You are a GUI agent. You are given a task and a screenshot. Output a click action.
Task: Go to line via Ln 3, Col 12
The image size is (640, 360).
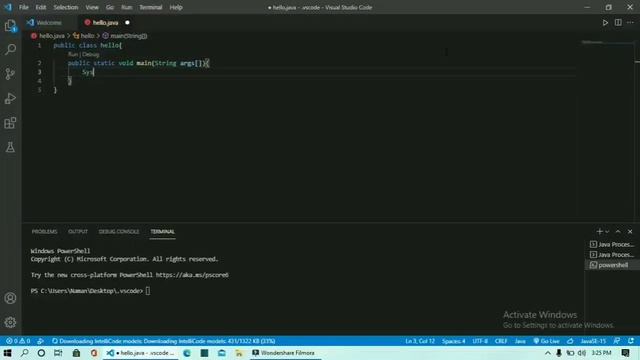[x=420, y=341]
